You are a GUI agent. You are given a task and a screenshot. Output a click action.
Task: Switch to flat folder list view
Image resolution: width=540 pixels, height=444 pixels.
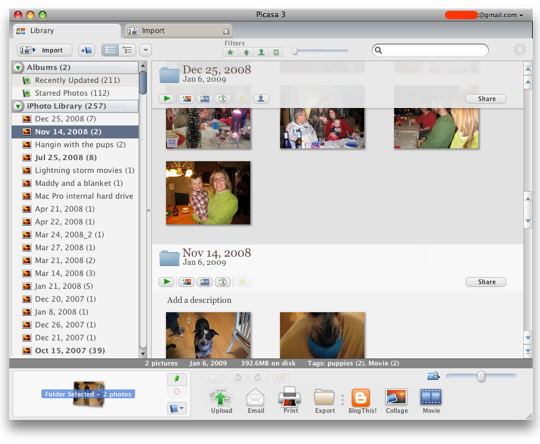click(x=110, y=50)
